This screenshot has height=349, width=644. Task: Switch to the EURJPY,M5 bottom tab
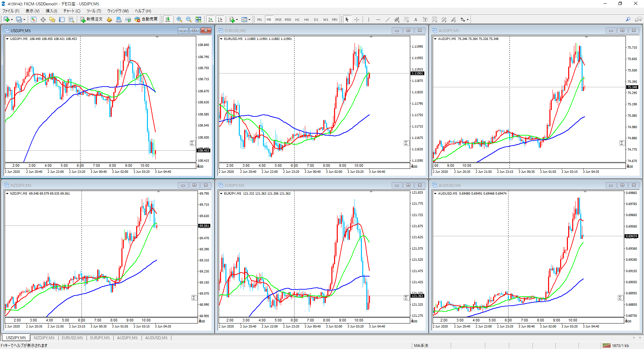click(100, 338)
